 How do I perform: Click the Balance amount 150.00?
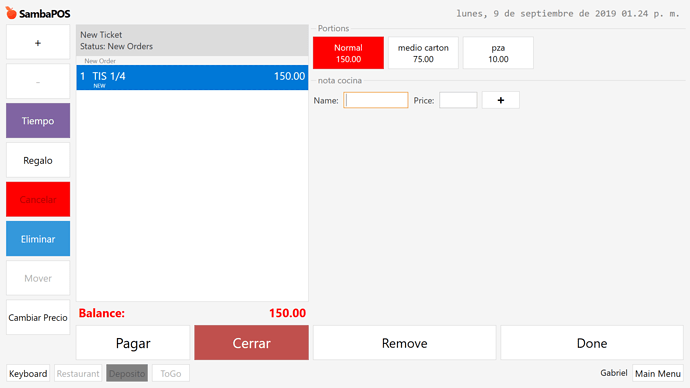pos(287,313)
